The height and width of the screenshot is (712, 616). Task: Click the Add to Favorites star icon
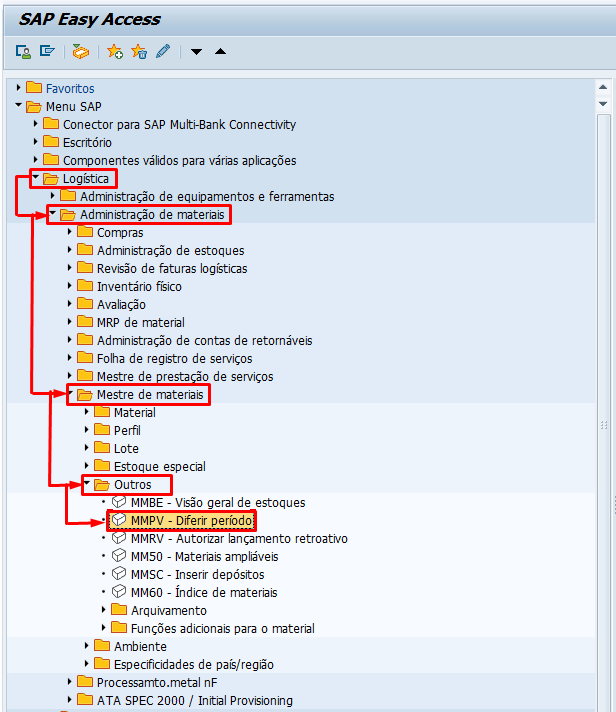click(x=115, y=51)
